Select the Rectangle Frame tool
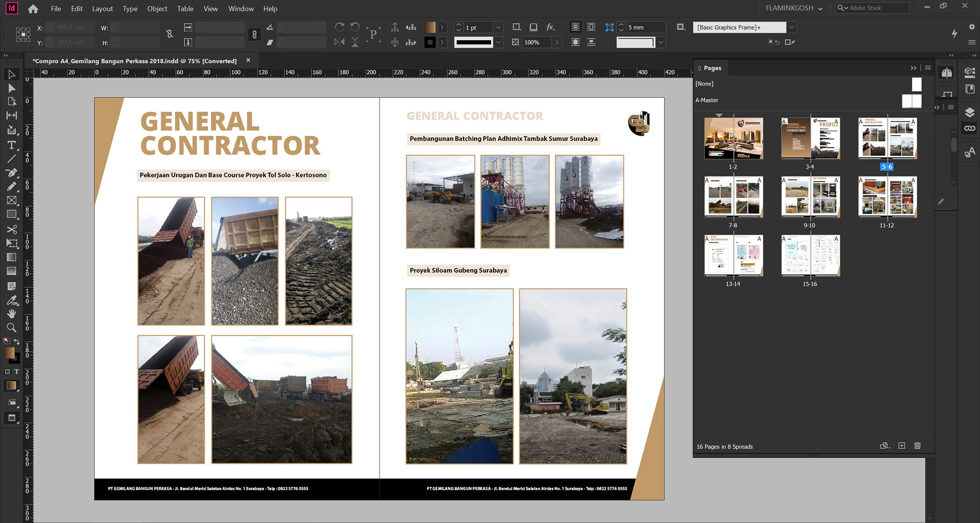The height and width of the screenshot is (523, 980). tap(11, 201)
